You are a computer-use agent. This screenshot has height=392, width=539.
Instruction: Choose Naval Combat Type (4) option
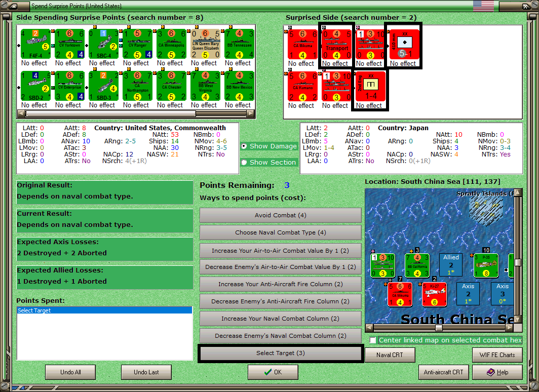(281, 232)
